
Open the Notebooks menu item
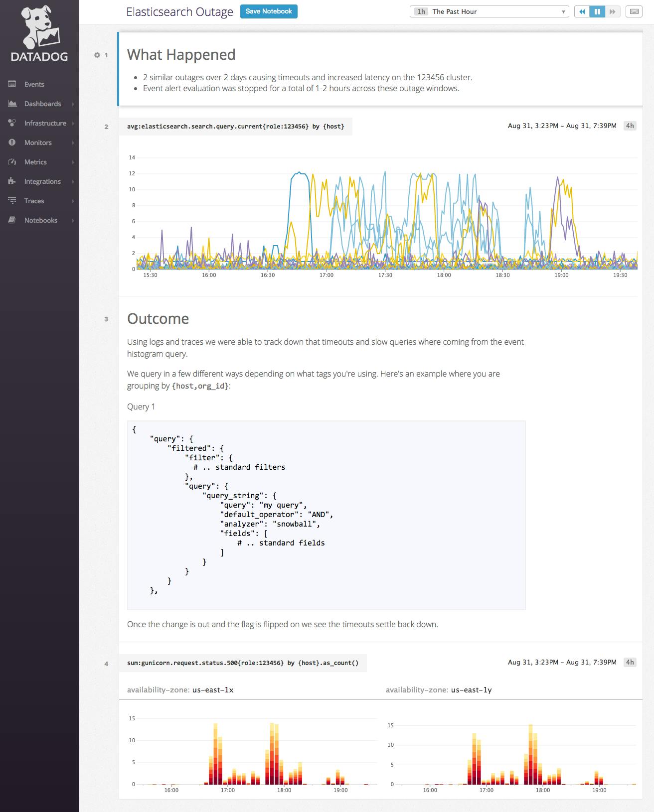[x=40, y=220]
